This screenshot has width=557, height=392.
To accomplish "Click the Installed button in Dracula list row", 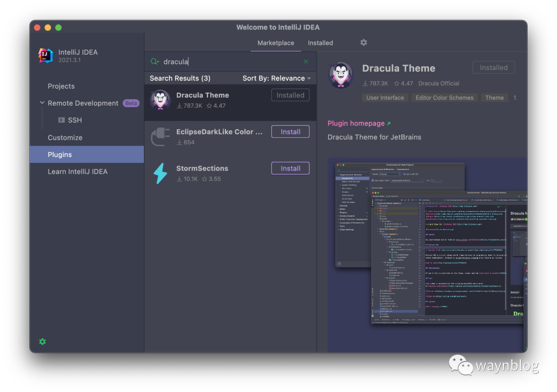I will 290,95.
